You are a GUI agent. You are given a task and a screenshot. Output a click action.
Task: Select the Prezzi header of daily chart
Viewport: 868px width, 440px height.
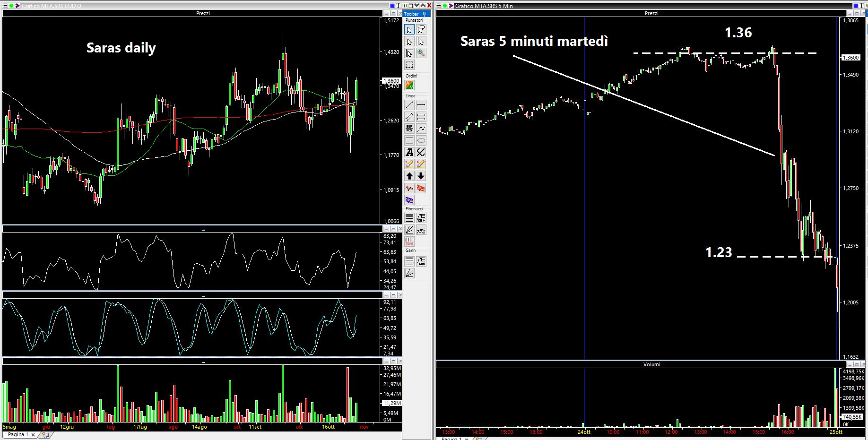203,13
